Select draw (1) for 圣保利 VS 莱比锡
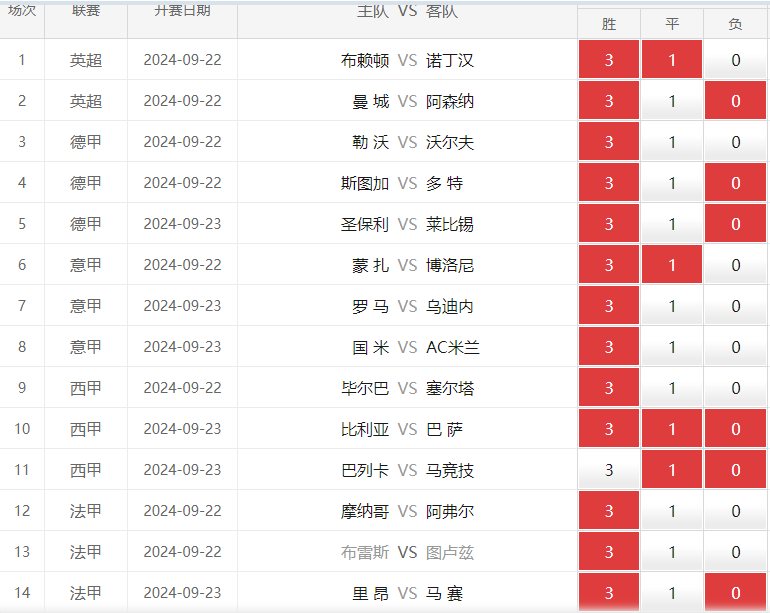 click(672, 224)
